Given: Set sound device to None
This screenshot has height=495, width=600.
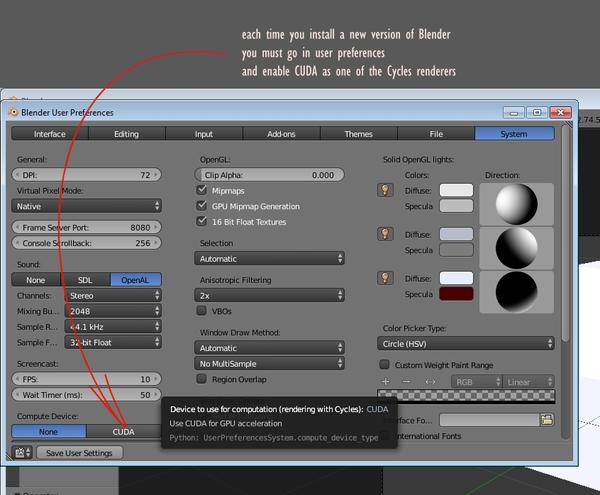Looking at the screenshot, I should 36,280.
